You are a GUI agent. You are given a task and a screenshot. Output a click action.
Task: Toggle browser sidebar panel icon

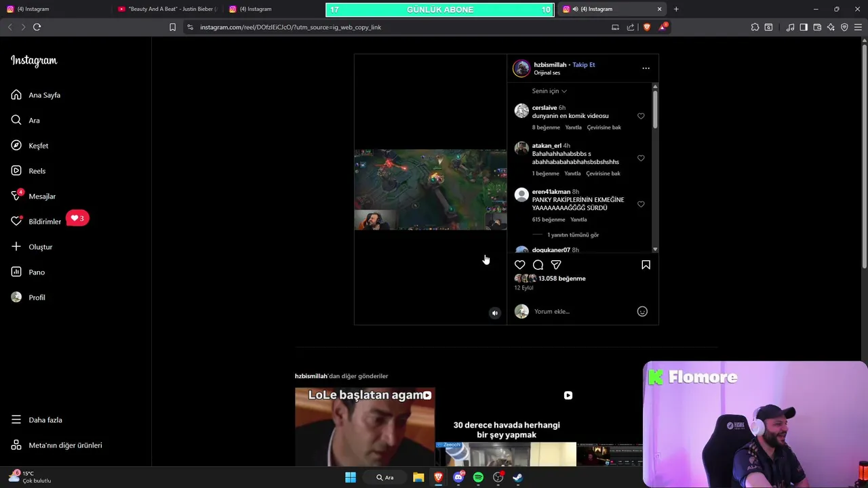pos(804,27)
